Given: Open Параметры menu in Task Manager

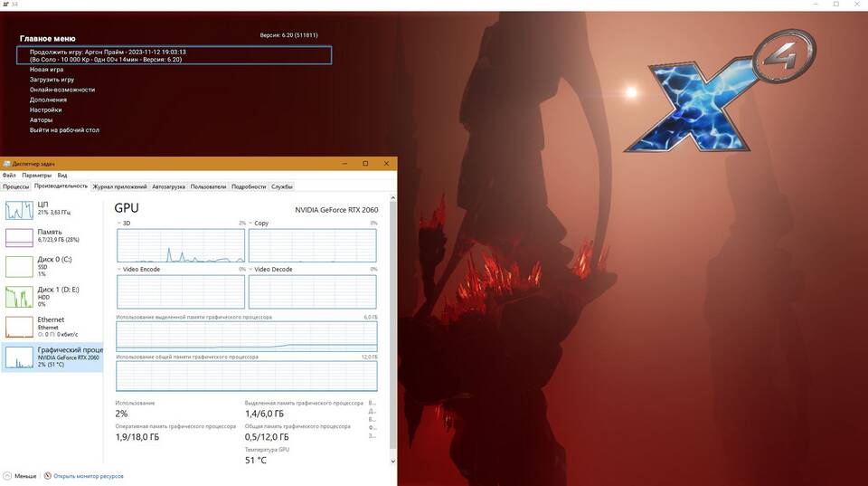Looking at the screenshot, I should 36,175.
